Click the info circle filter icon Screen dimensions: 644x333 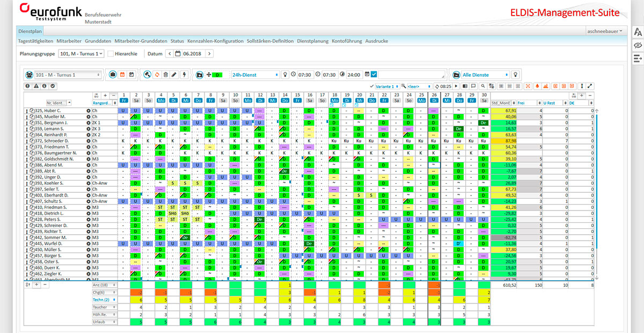pyautogui.click(x=45, y=86)
